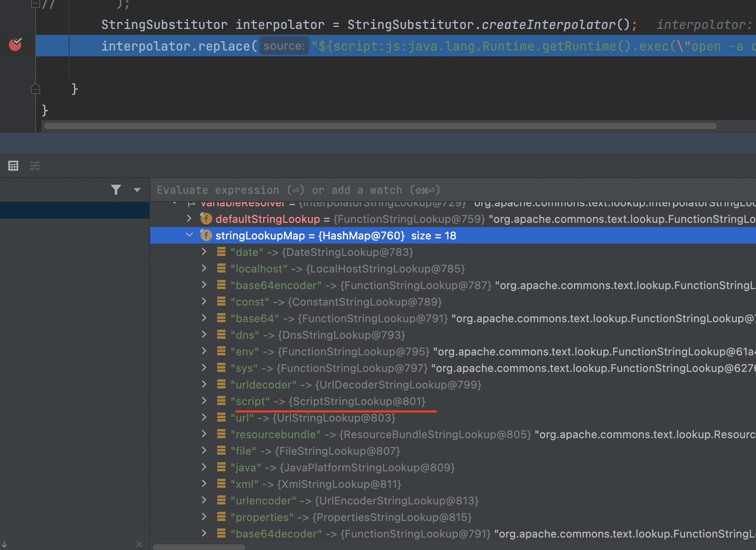756x550 pixels.
Task: Click the fold marker beside closing brace
Action: click(x=36, y=88)
